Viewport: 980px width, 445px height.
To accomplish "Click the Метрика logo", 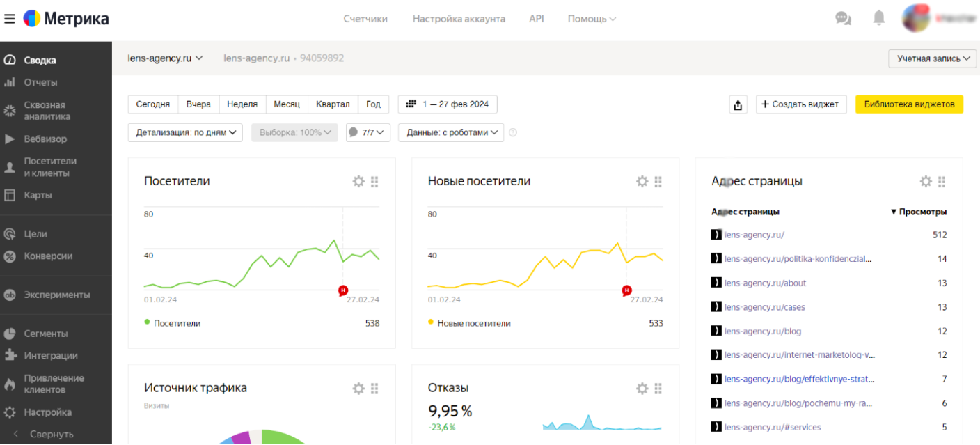I will tap(66, 19).
